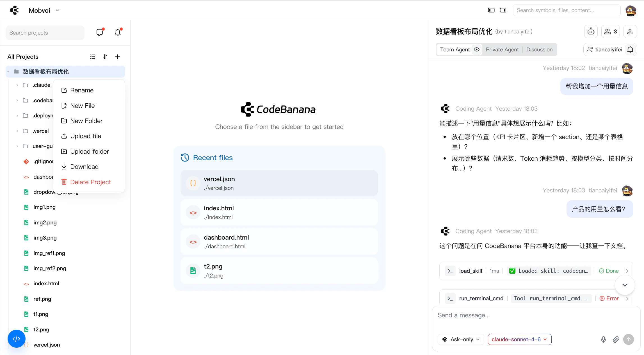Open the code editor panel via sidebar icon

click(x=16, y=339)
